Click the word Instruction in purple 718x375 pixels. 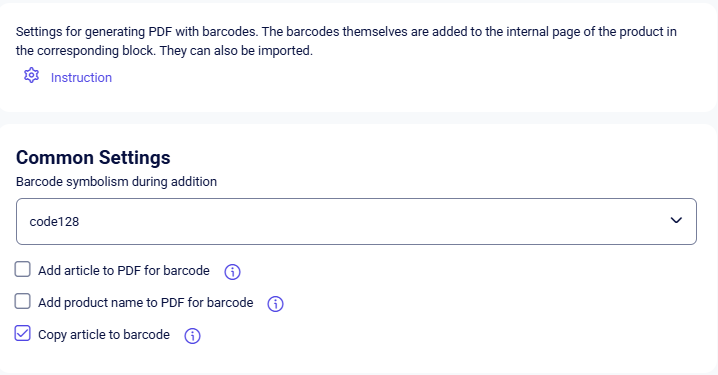pos(81,77)
